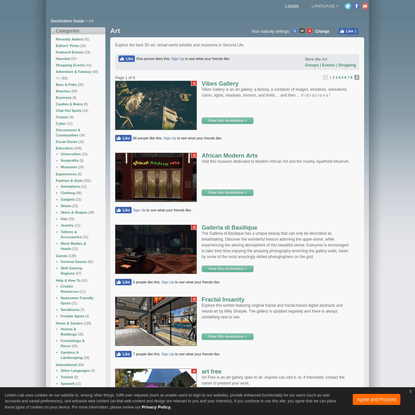Open the Language dropdown

coord(325,6)
